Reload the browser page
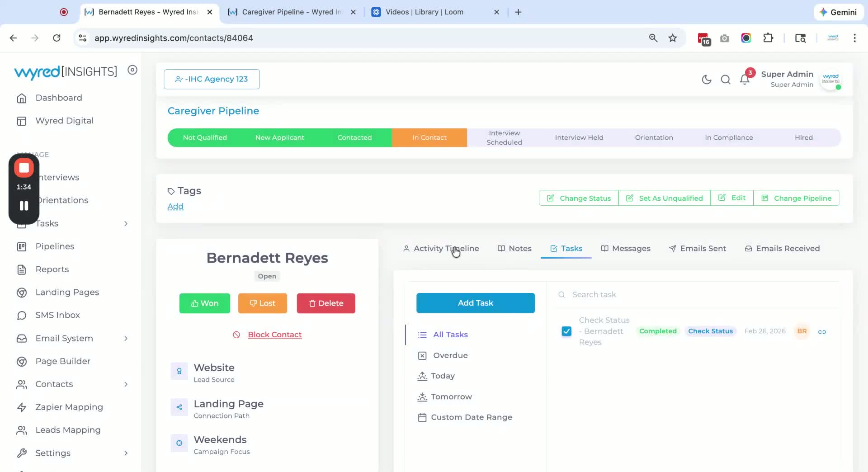The width and height of the screenshot is (868, 472). click(x=57, y=38)
